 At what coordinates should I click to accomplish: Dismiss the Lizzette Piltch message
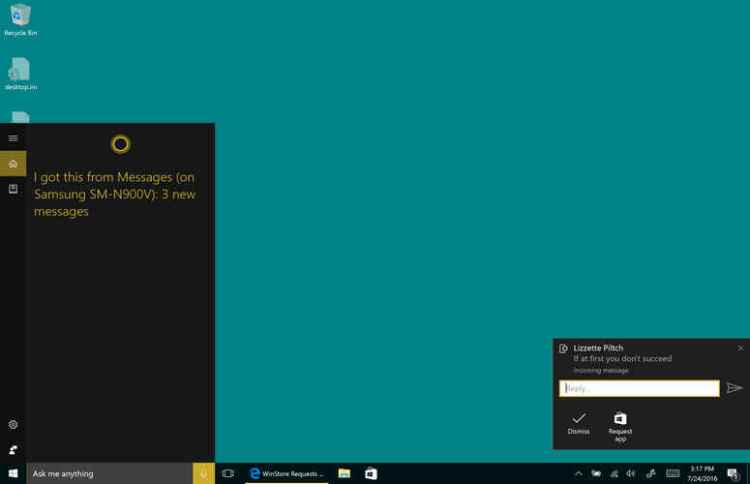click(x=578, y=423)
